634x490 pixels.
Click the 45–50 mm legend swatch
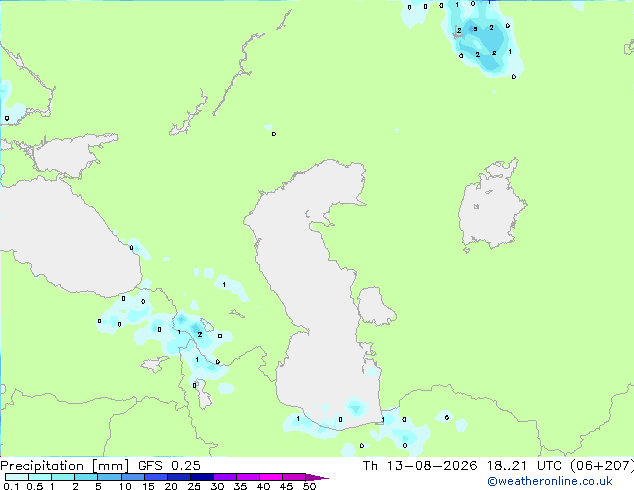(x=294, y=477)
